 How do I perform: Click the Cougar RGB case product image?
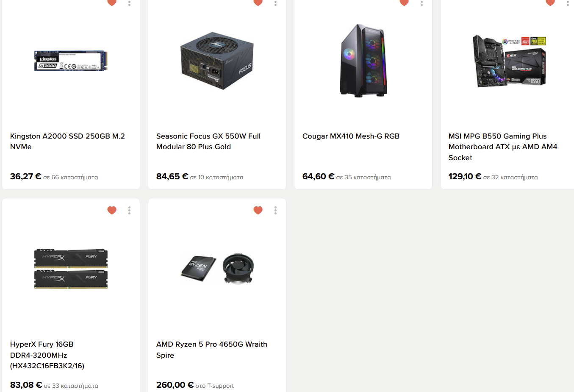[x=363, y=61]
